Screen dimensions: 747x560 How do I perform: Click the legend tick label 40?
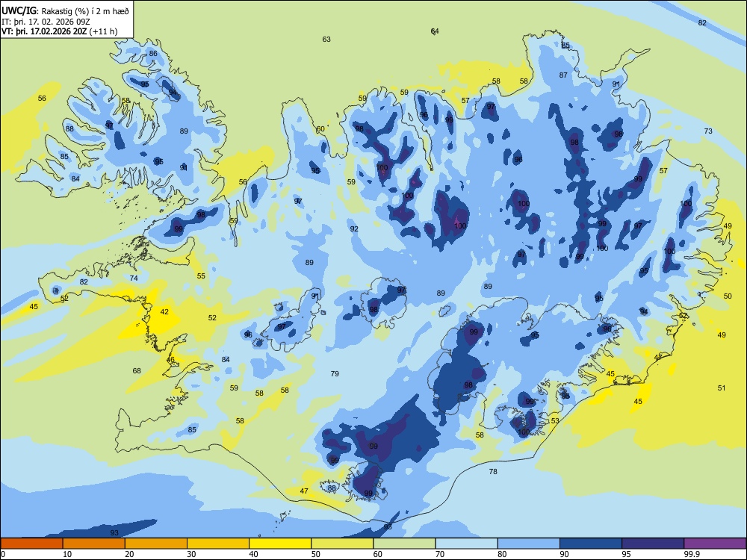[253, 554]
